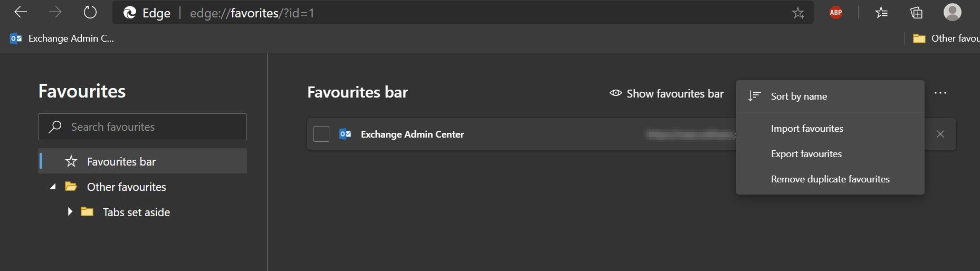This screenshot has width=980, height=271.
Task: Select Favourites bar in the sidebar
Action: point(142,161)
